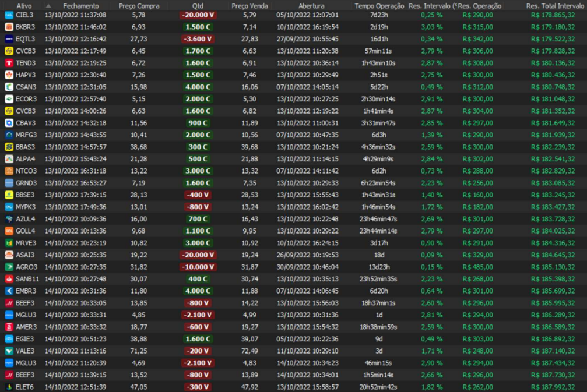
Task: Select the TEND3 red logo icon
Action: click(x=9, y=63)
